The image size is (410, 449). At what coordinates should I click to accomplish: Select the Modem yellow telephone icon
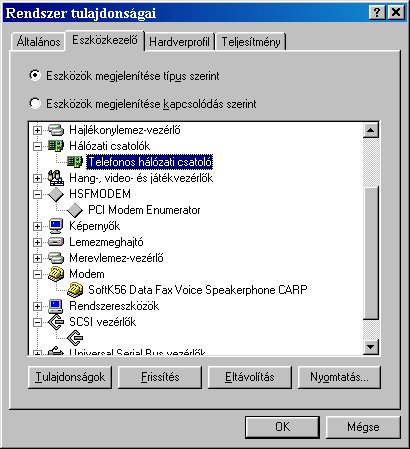[x=56, y=274]
